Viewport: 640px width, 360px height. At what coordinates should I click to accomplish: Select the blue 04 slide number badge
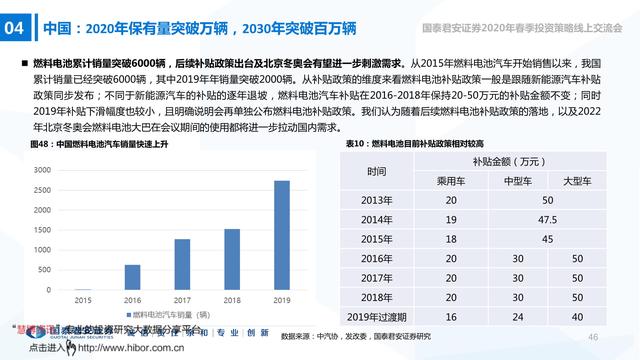click(15, 28)
